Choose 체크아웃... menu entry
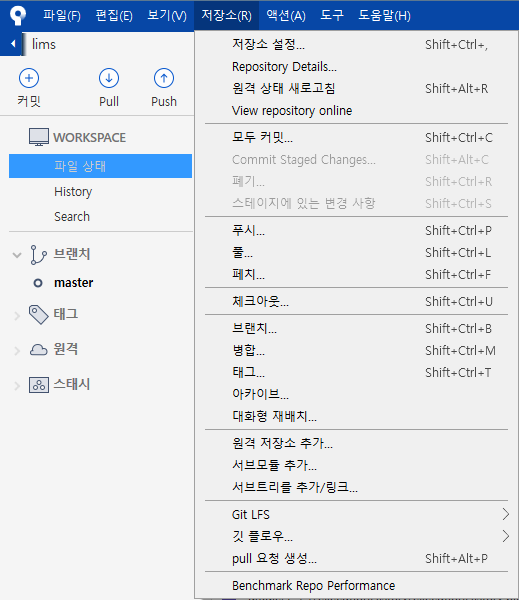This screenshot has width=519, height=600. [356, 302]
